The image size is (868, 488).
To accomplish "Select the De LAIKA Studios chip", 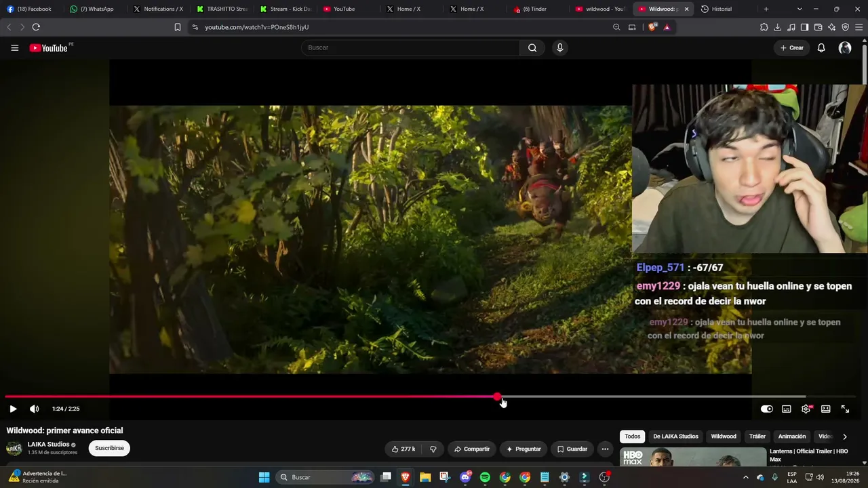I will point(675,436).
